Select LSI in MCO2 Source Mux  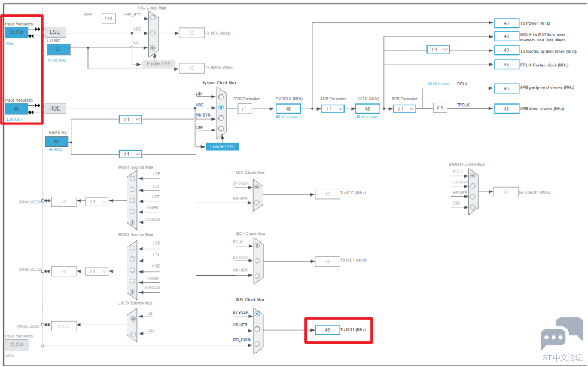tap(132, 259)
